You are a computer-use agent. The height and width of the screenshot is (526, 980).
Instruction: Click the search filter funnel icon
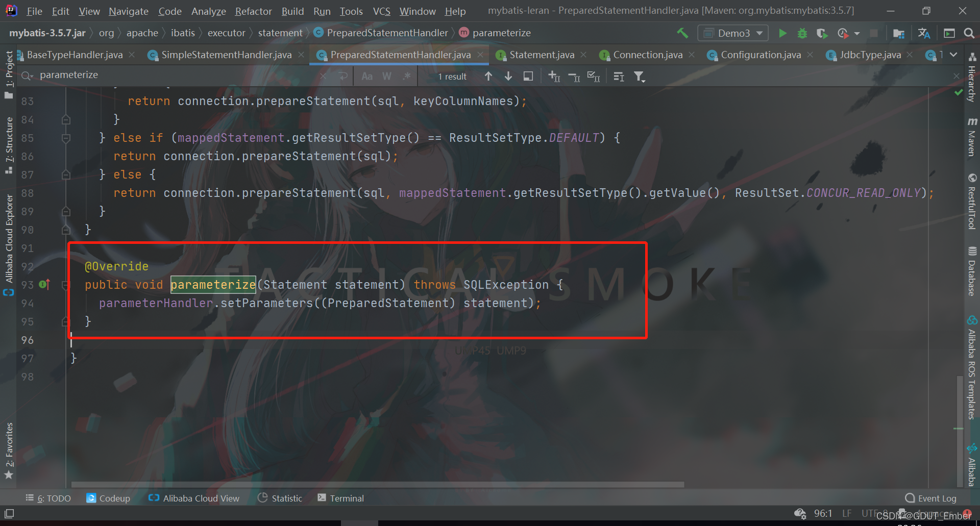[x=639, y=77]
